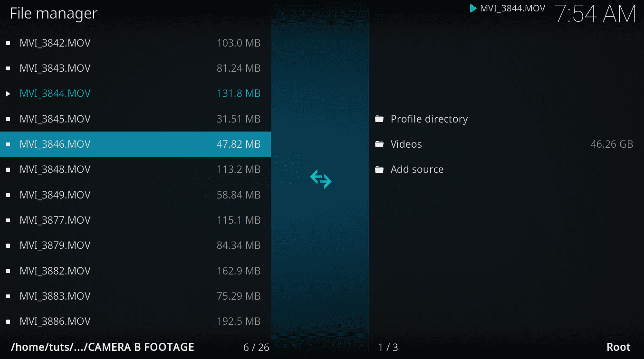Click the square marker beside MVI_3886.MOV
Viewport: 644px width, 359px height.
click(7, 321)
